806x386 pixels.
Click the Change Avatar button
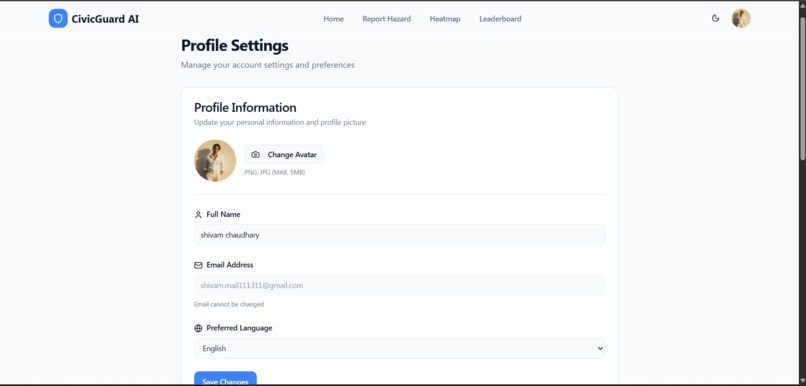[284, 155]
